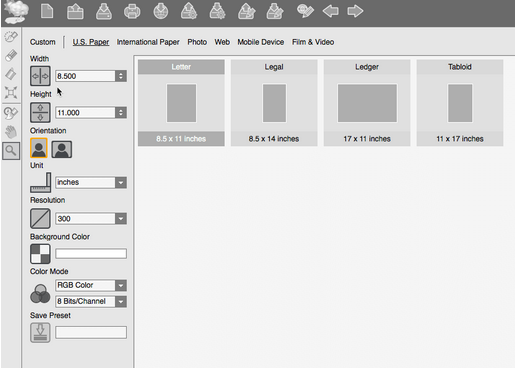Viewport: 515px width, 368px height.
Task: Choose portrait orientation
Action: 39,148
